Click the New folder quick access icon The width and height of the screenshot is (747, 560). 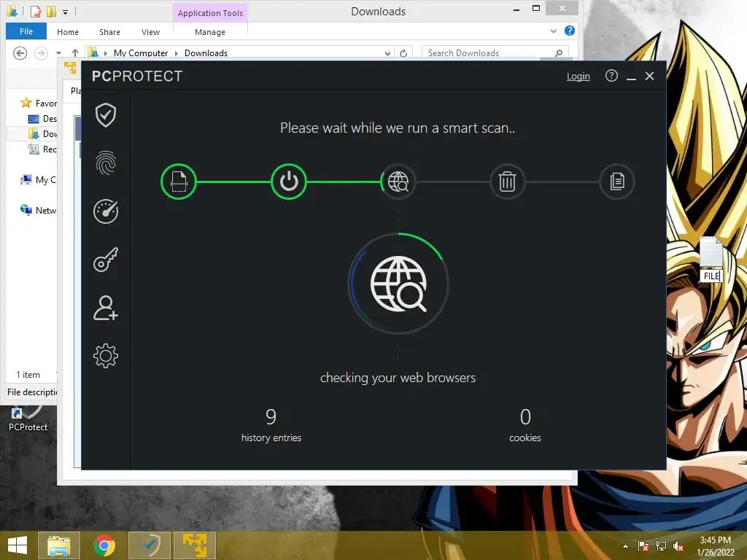coord(51,11)
